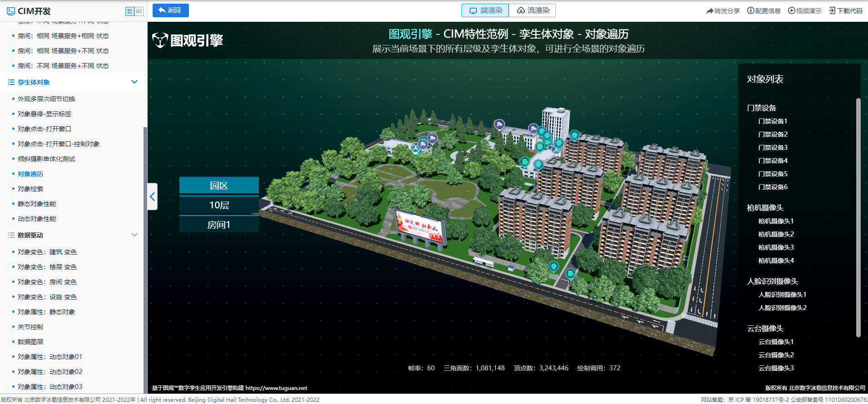
Task: Select 枪机摄像头3 in object list
Action: pos(776,247)
